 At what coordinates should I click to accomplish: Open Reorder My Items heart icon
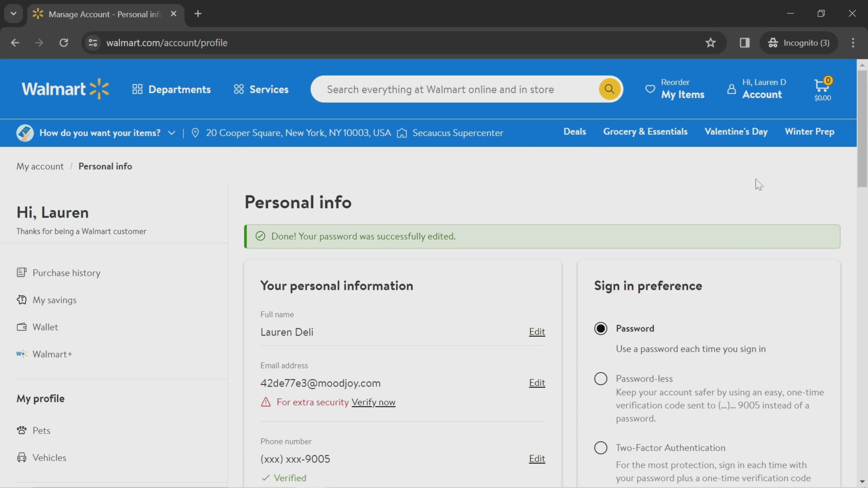coord(650,89)
